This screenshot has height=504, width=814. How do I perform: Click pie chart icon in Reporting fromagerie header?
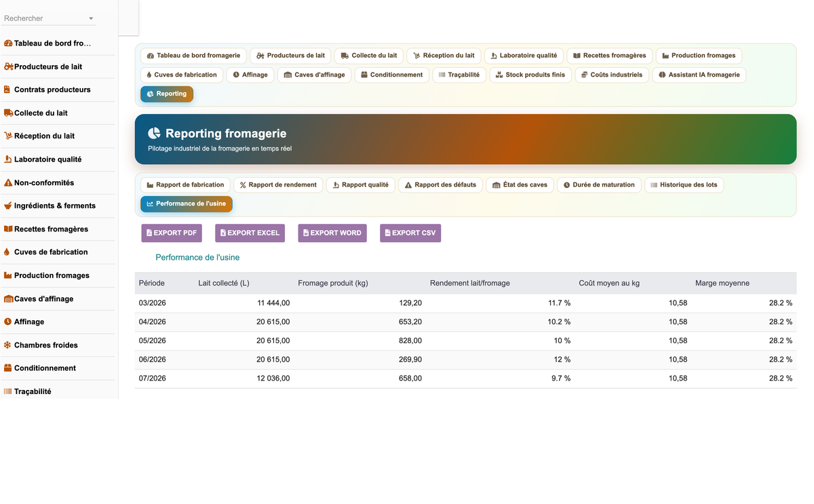(154, 134)
